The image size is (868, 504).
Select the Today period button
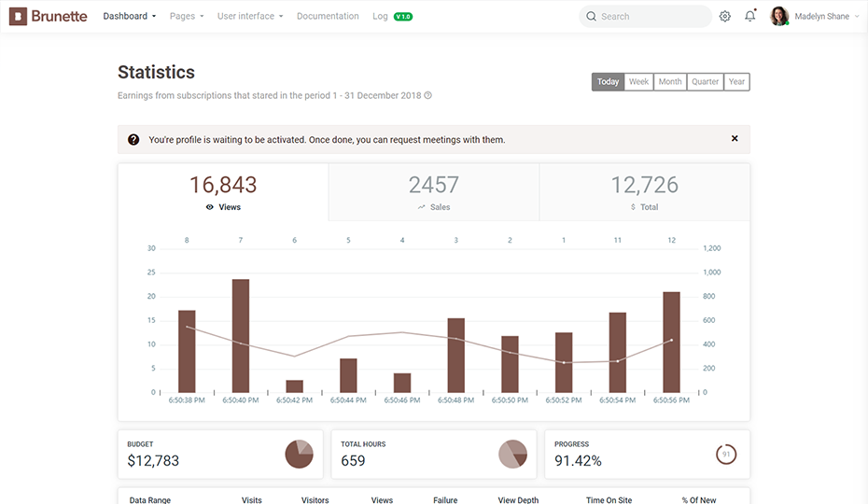(608, 82)
